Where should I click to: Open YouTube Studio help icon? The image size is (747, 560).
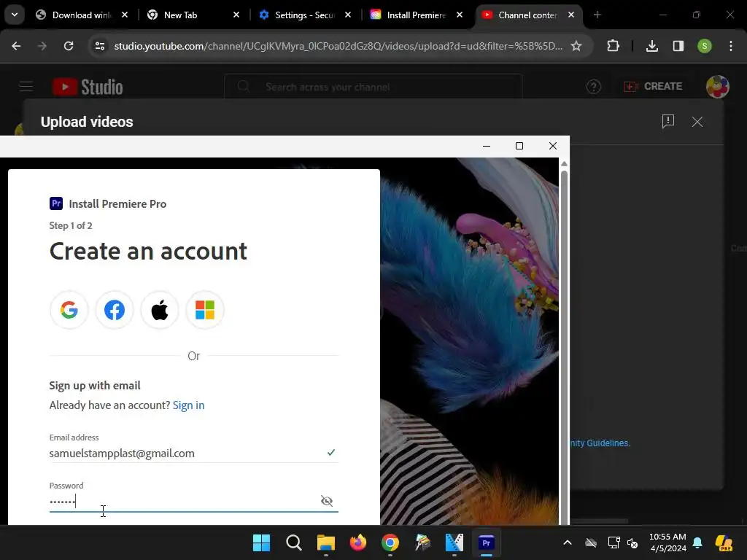click(x=594, y=87)
